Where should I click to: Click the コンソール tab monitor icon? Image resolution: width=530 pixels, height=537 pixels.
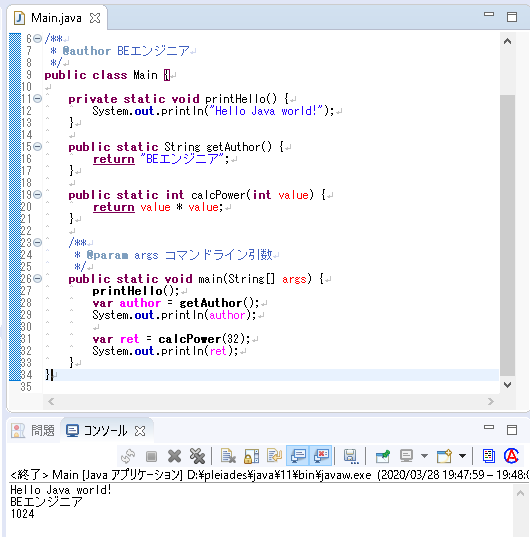72,430
